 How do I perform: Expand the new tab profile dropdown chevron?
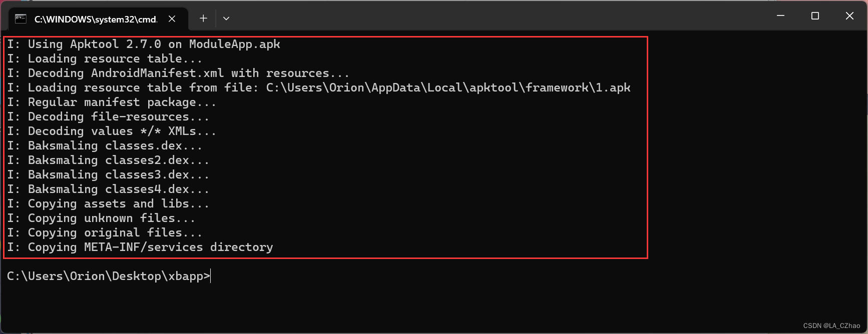pos(226,18)
